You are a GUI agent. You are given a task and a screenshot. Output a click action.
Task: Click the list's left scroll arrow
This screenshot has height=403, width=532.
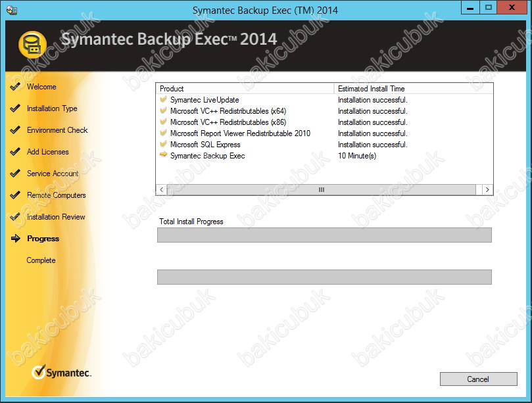point(162,189)
